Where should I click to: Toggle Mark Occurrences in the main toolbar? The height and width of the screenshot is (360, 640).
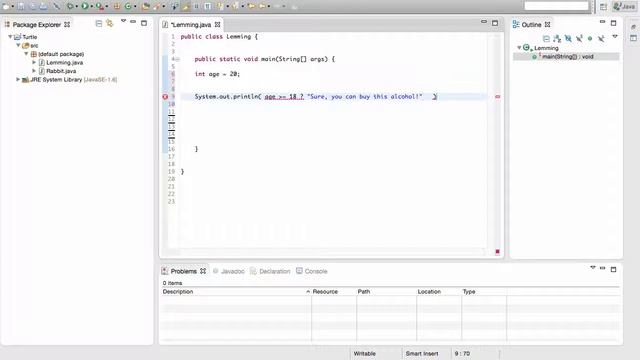186,6
